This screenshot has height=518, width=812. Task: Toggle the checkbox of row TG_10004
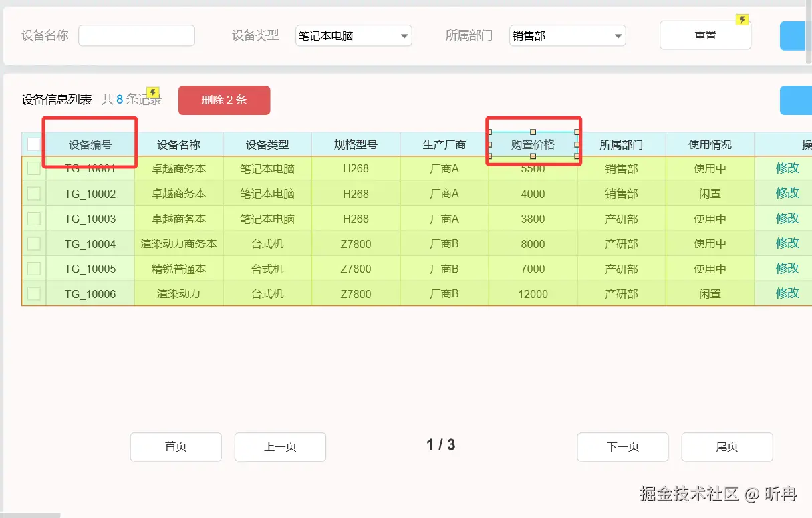pos(33,244)
